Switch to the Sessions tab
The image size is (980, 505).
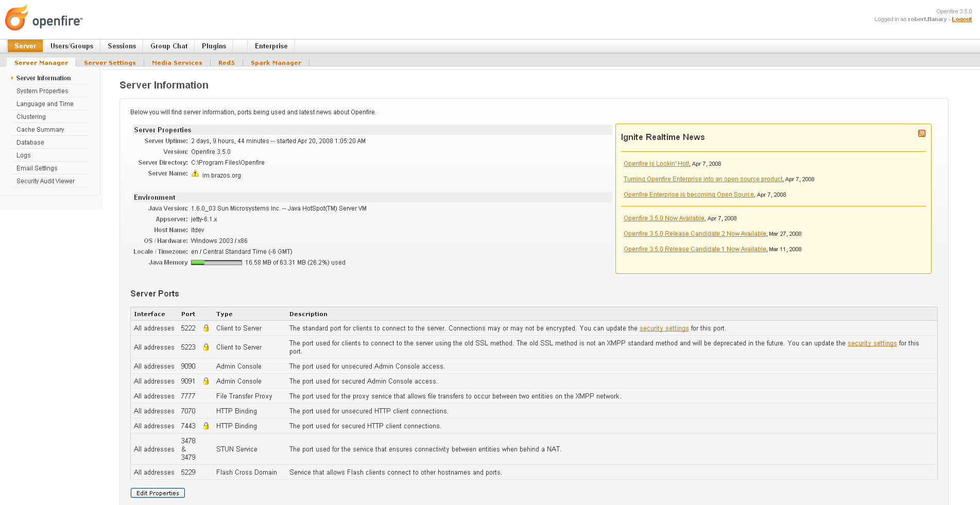tap(122, 46)
